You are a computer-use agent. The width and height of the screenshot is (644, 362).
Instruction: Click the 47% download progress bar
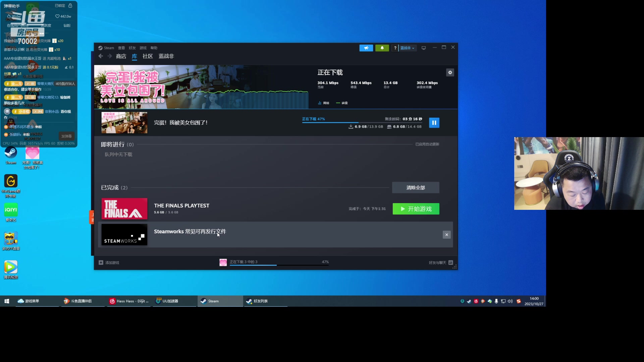click(362, 123)
